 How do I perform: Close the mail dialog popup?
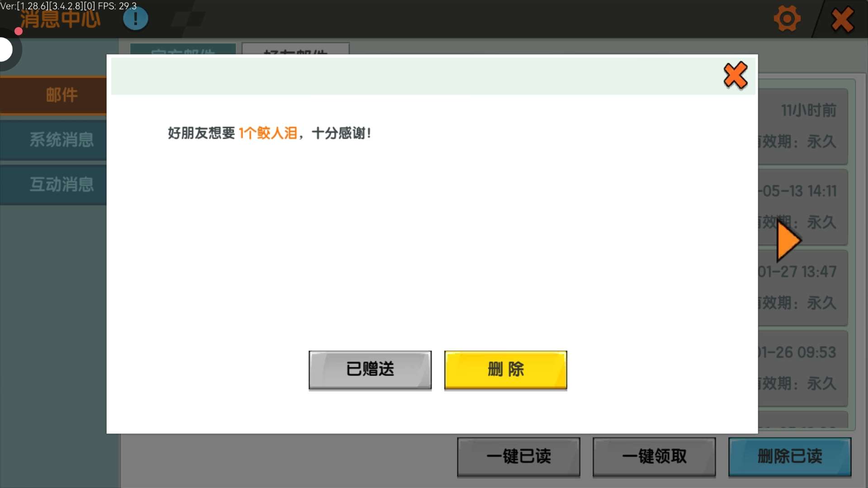pyautogui.click(x=736, y=75)
